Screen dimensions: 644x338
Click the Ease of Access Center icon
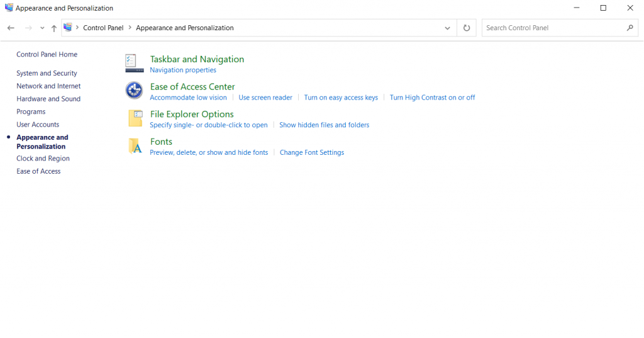135,91
